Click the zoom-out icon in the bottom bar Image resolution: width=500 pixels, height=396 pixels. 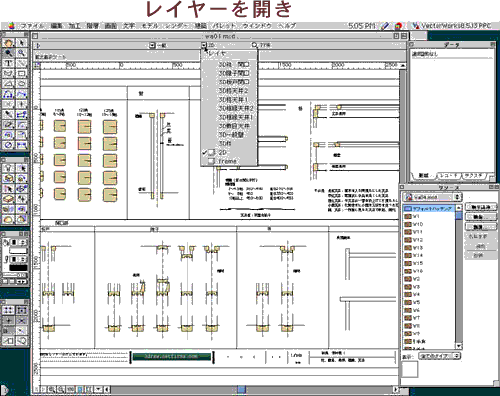click(x=61, y=389)
